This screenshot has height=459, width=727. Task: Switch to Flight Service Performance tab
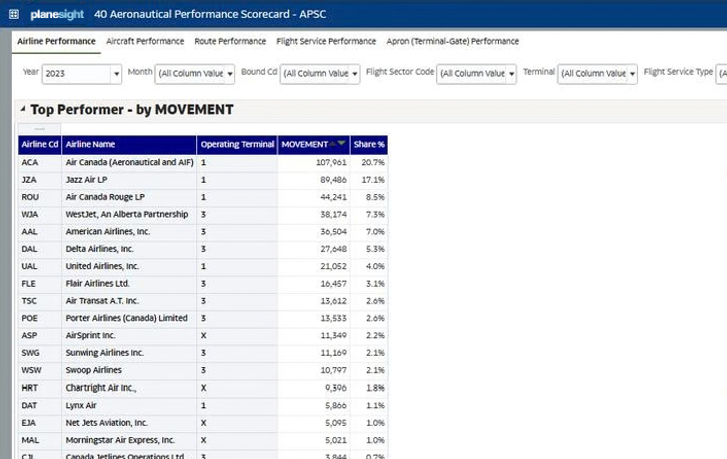click(x=326, y=41)
